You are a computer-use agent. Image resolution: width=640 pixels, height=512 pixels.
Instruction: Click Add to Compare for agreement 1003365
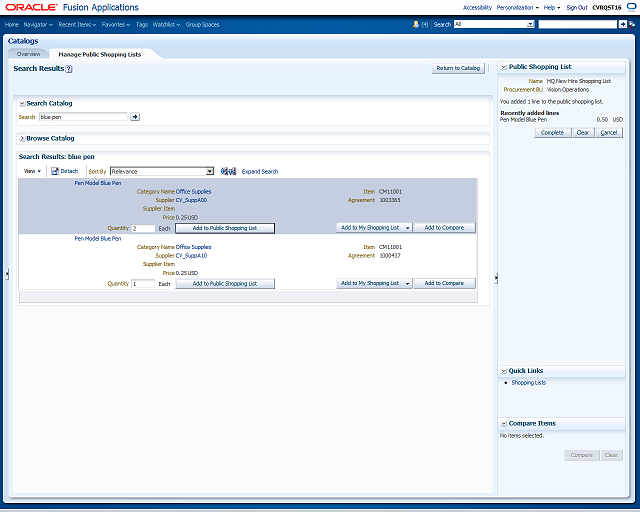[x=444, y=228]
